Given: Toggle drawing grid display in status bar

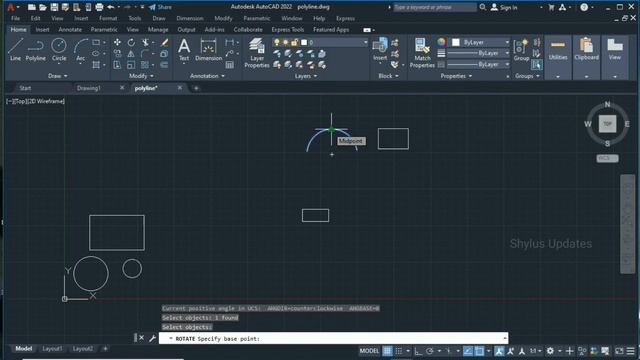Looking at the screenshot, I should click(387, 351).
